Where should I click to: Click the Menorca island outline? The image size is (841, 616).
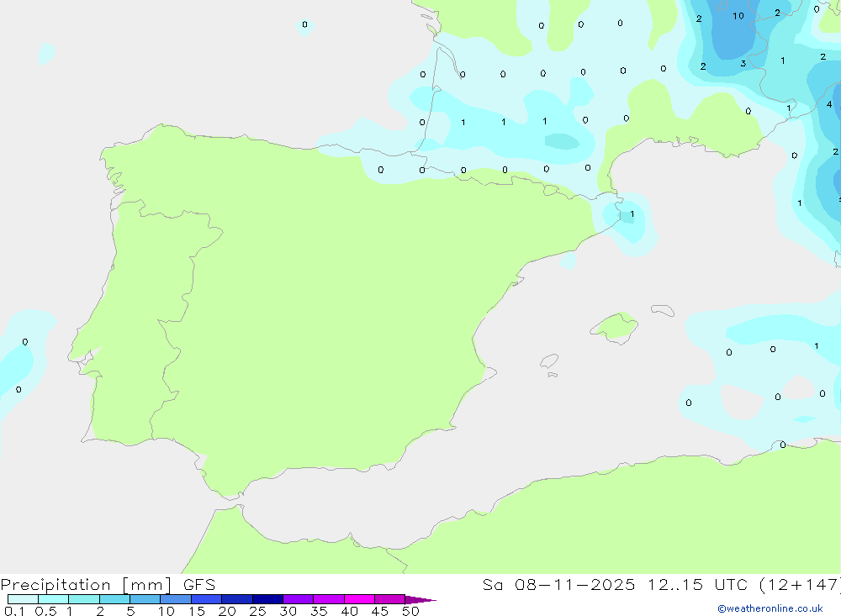[663, 310]
